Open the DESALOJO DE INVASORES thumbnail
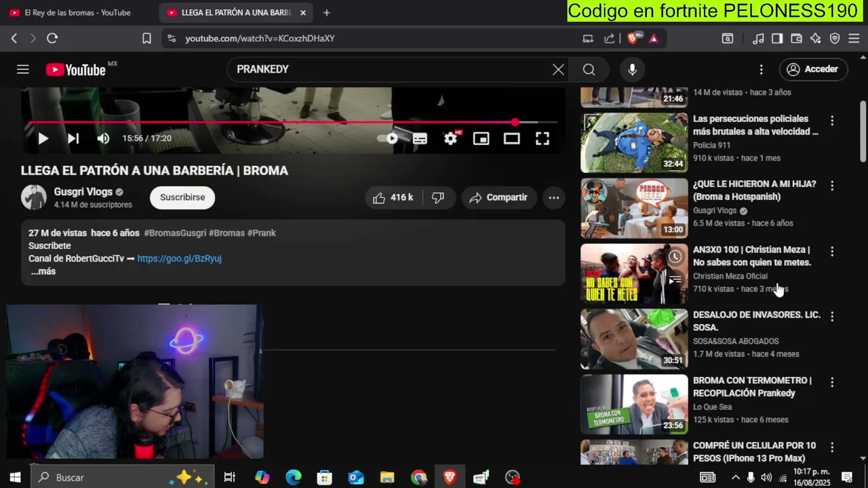 pyautogui.click(x=634, y=339)
